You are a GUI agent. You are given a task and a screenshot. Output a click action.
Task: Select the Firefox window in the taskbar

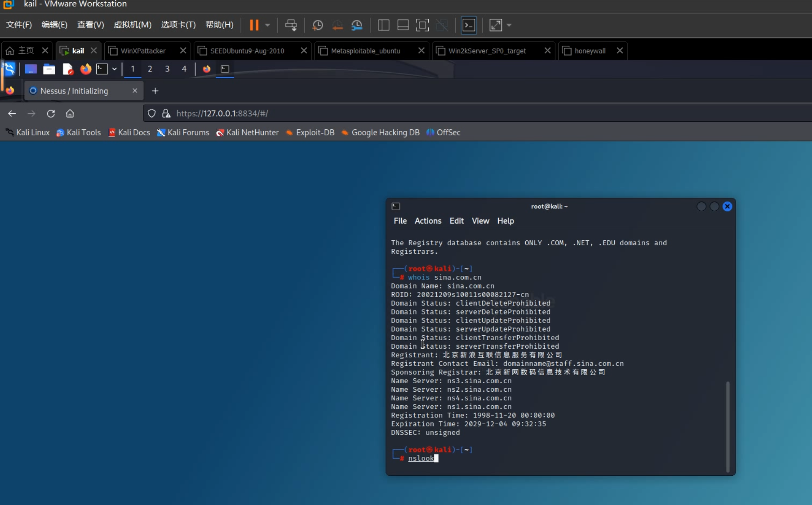(x=207, y=69)
